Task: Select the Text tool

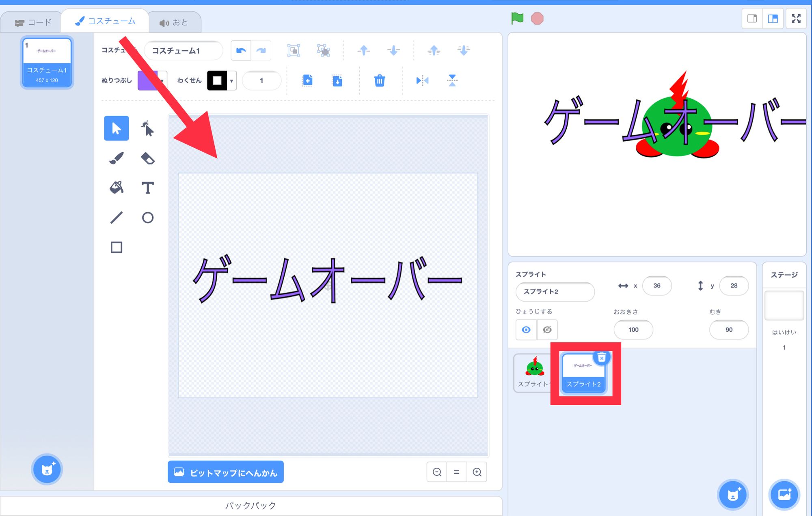Action: tap(147, 188)
